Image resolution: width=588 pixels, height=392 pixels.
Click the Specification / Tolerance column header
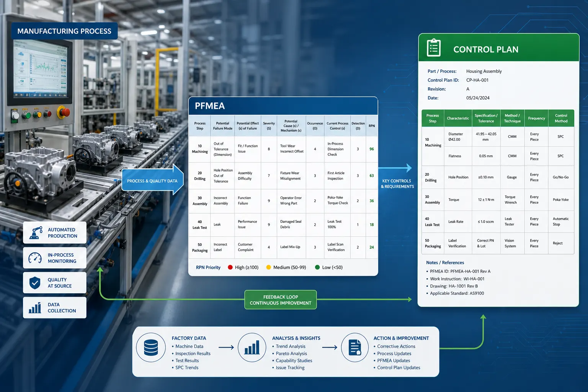486,118
